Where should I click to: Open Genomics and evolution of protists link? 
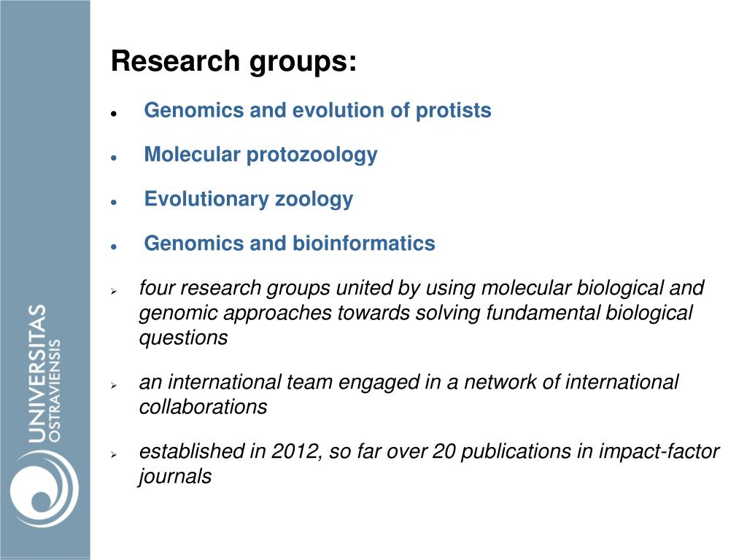tap(318, 110)
